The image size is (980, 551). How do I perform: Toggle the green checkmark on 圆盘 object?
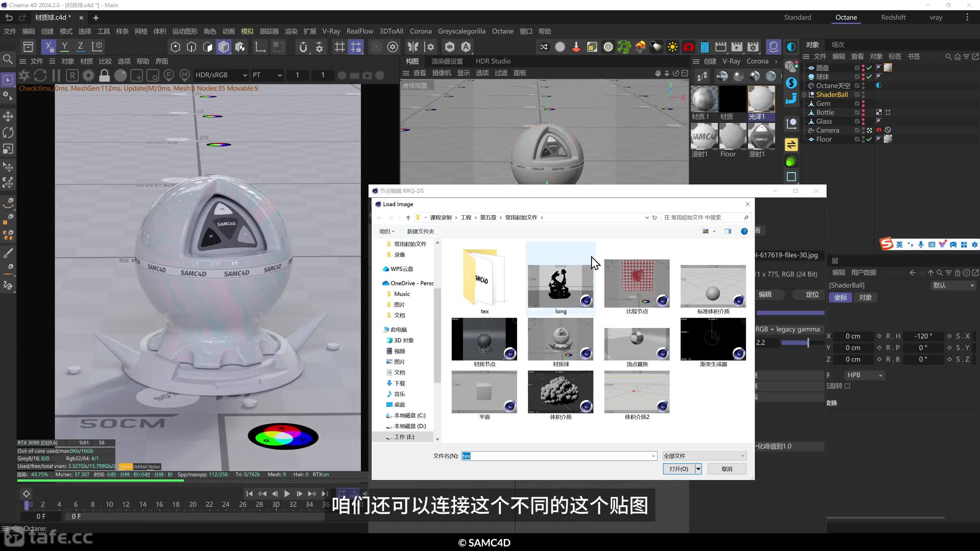(869, 68)
